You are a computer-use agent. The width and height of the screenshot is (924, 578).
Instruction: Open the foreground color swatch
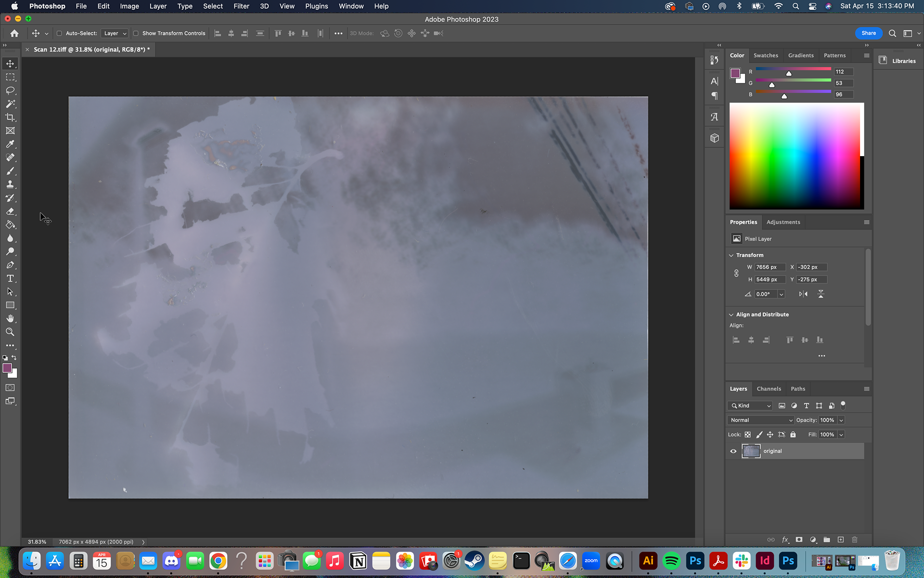tap(8, 368)
